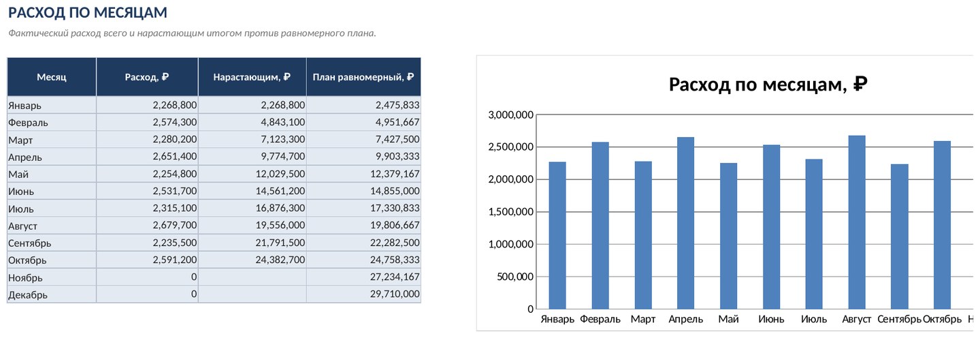
Task: Select the cell with value 2,254,800
Action: (147, 174)
